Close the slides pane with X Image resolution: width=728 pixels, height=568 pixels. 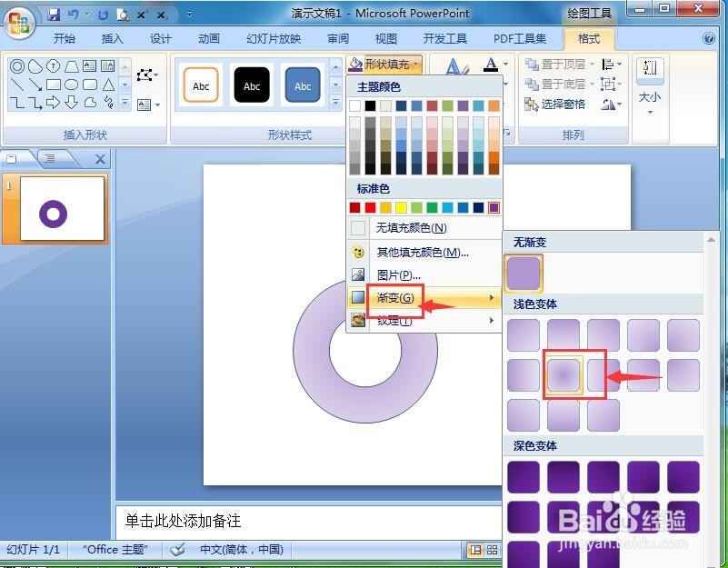(x=100, y=159)
